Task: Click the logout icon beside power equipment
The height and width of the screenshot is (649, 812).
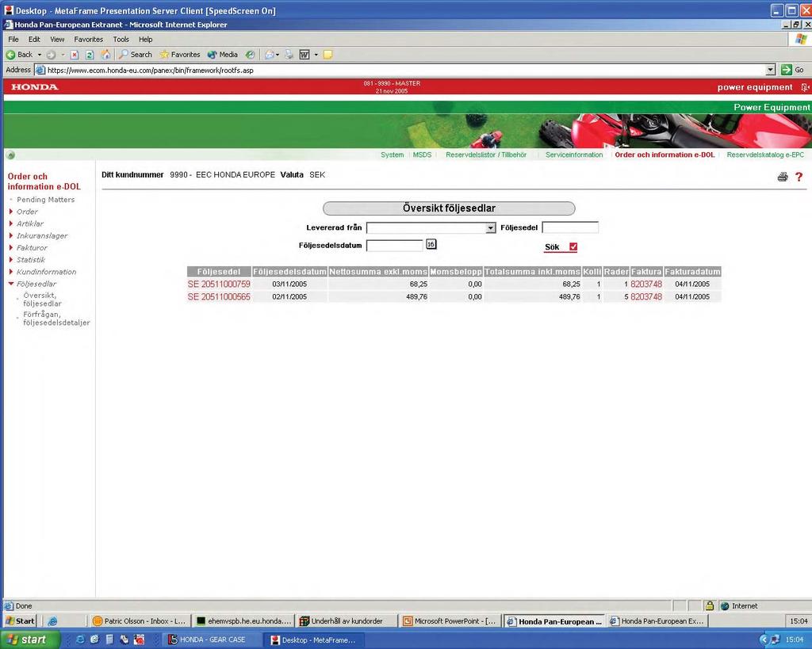Action: (804, 87)
